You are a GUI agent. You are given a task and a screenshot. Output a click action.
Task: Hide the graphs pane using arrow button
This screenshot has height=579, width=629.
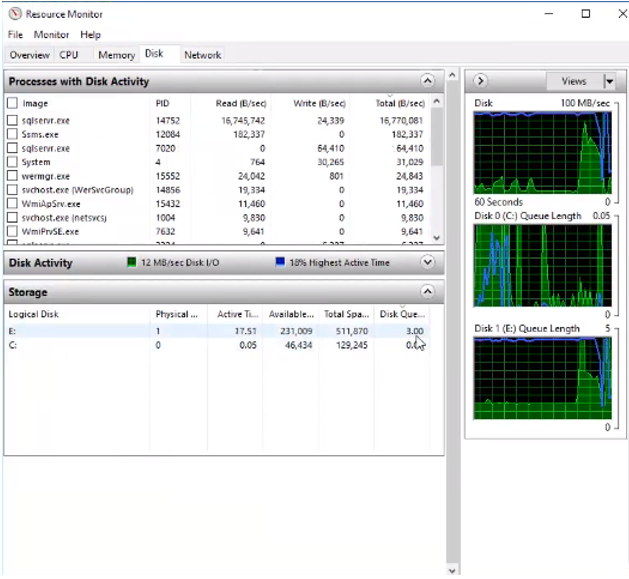point(480,81)
